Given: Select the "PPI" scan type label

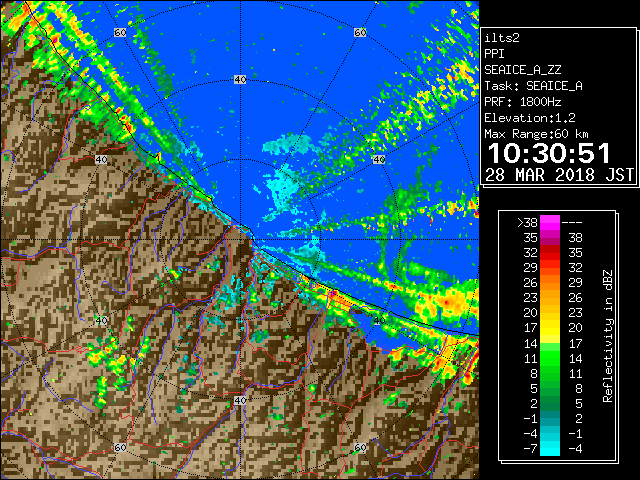Looking at the screenshot, I should click(x=494, y=54).
